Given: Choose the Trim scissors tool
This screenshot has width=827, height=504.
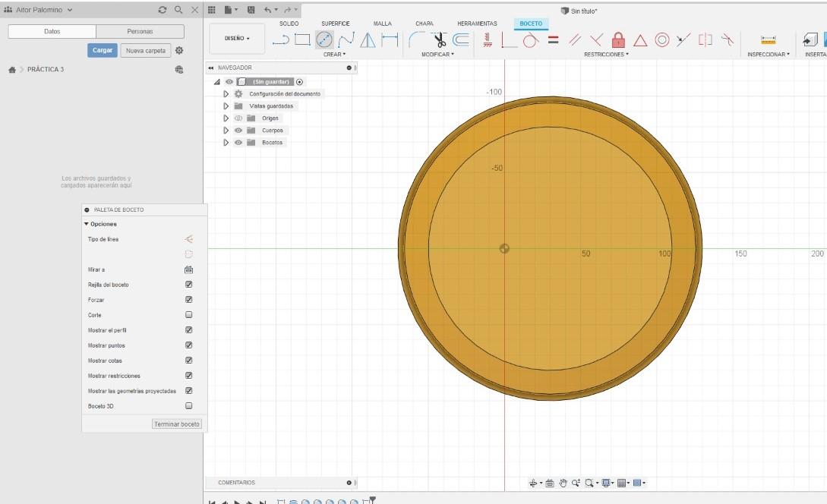Looking at the screenshot, I should (x=439, y=39).
